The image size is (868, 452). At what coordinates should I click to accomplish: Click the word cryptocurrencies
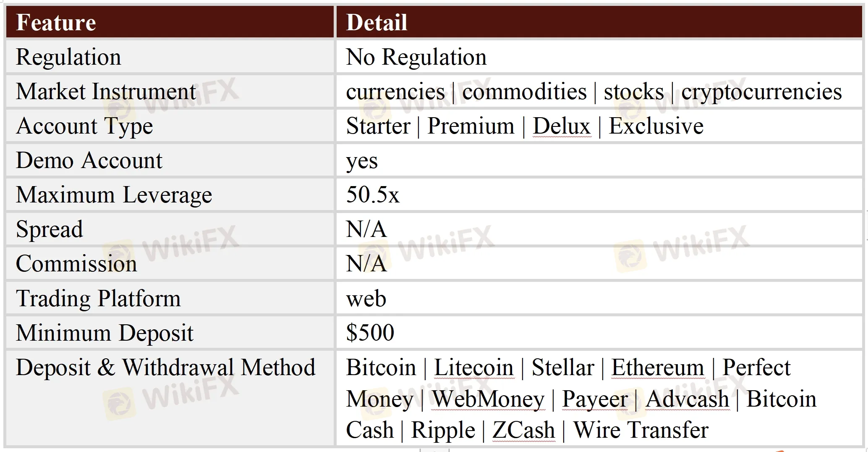(761, 92)
